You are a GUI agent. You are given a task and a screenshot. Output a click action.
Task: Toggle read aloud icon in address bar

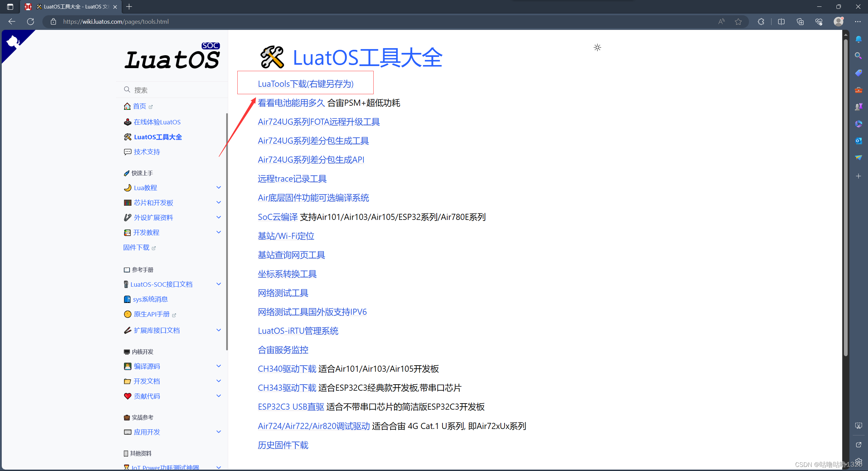(x=721, y=22)
